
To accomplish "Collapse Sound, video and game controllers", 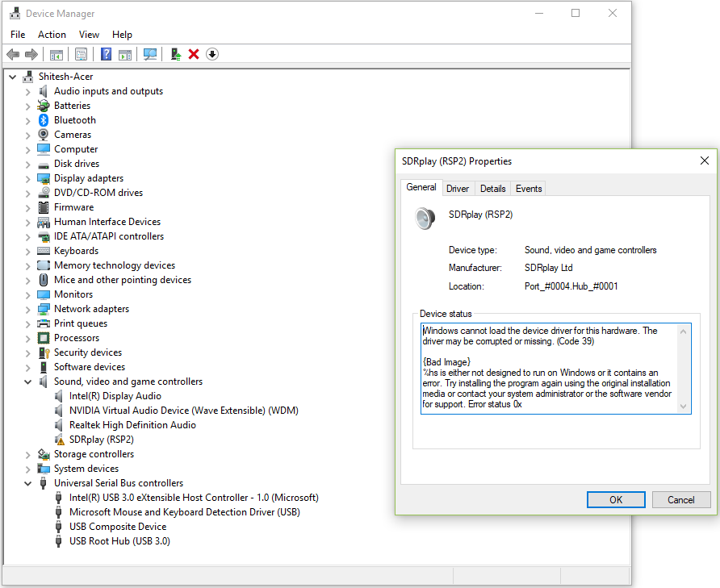I will [x=28, y=382].
